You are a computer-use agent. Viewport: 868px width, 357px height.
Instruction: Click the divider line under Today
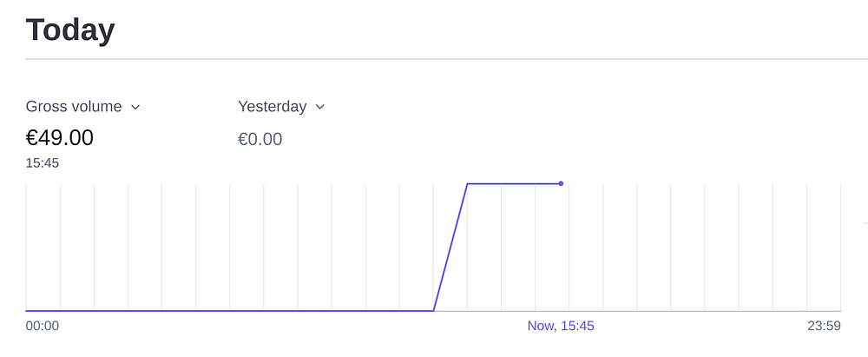pos(434,59)
